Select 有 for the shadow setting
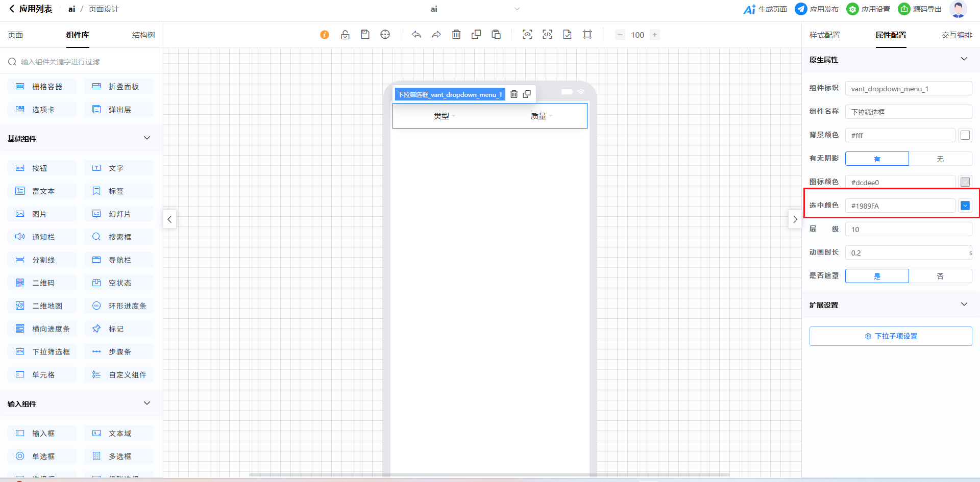The image size is (980, 482). click(877, 159)
